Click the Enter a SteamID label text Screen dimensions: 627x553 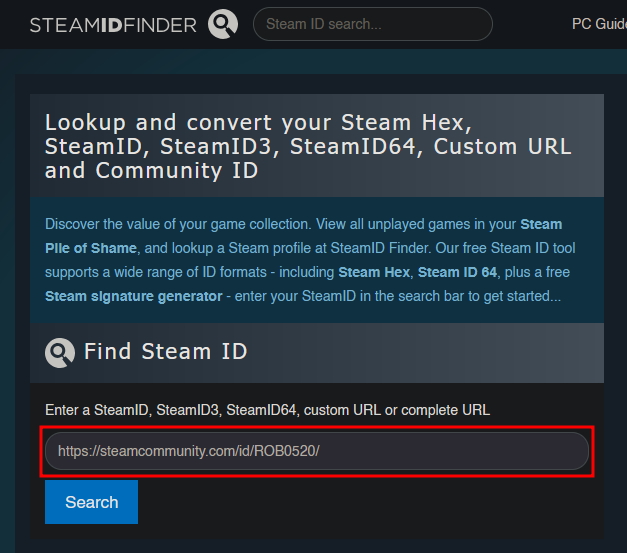(x=267, y=410)
